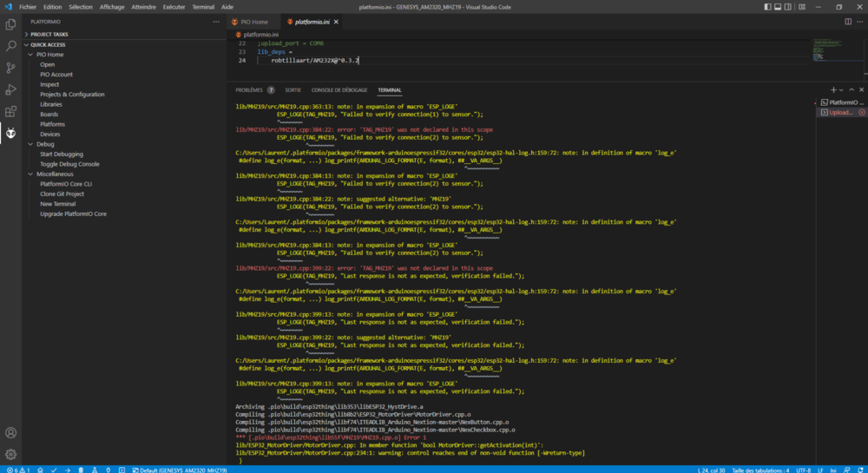The image size is (868, 473).
Task: Select the PlatformIO terminal in list
Action: point(841,102)
